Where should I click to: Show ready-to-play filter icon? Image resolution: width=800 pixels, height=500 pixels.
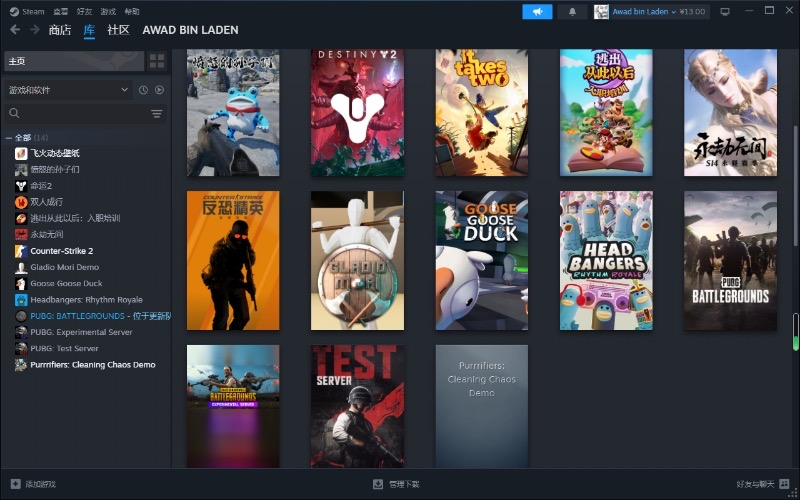(160, 90)
